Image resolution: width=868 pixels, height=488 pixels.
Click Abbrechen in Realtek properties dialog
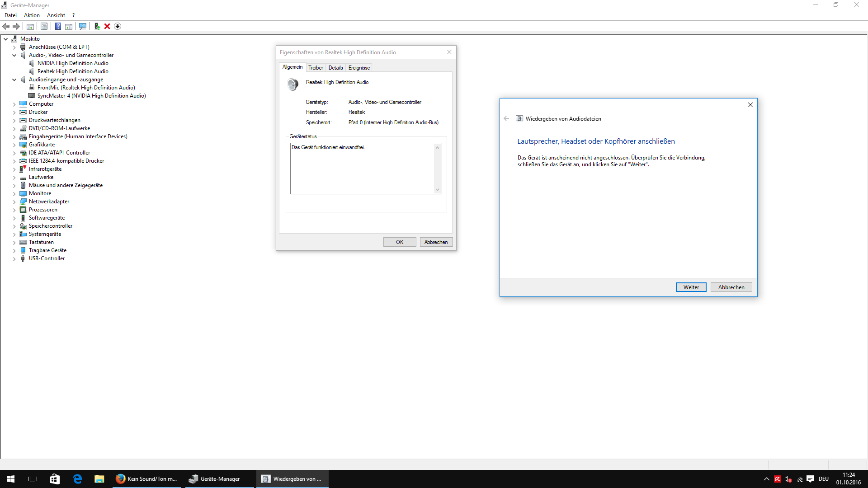click(436, 242)
